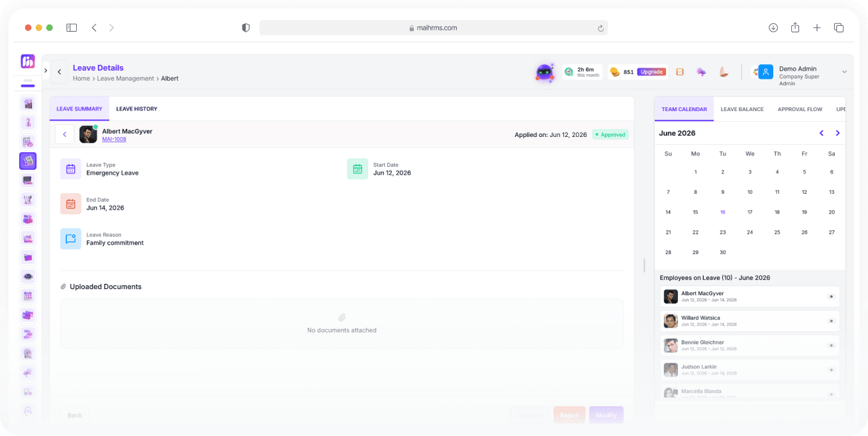Open a new browser tab with the plus icon
Image resolution: width=868 pixels, height=436 pixels.
pyautogui.click(x=817, y=28)
